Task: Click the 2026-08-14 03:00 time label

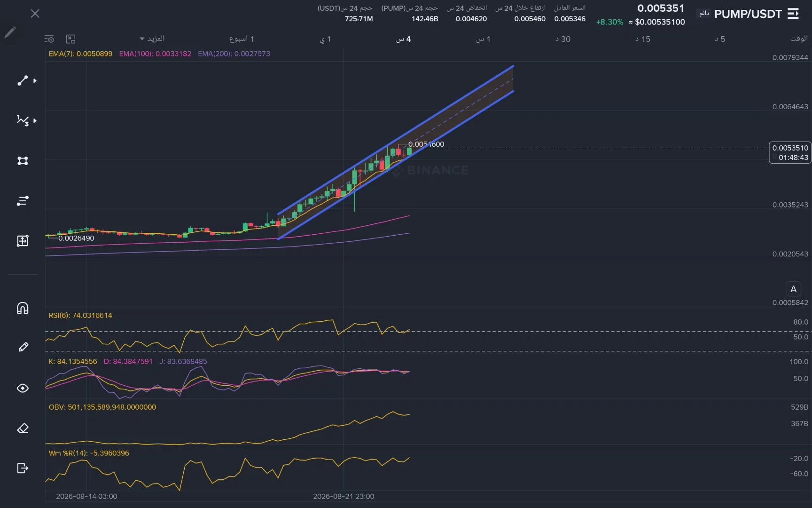Action: coord(86,496)
